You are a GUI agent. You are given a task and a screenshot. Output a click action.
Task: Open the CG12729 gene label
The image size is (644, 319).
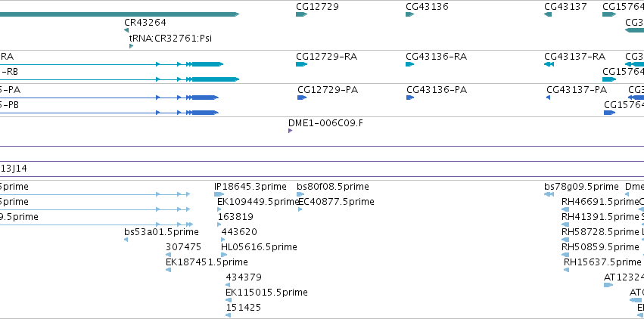(x=318, y=7)
